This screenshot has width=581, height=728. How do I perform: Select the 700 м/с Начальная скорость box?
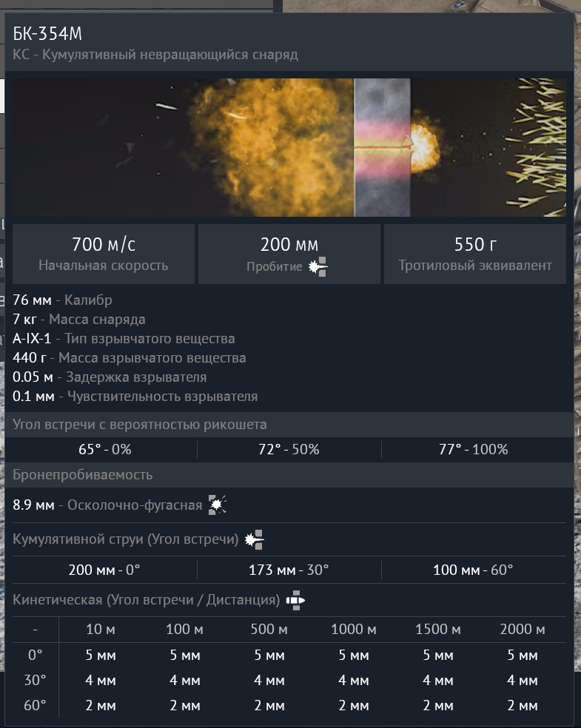tap(104, 254)
